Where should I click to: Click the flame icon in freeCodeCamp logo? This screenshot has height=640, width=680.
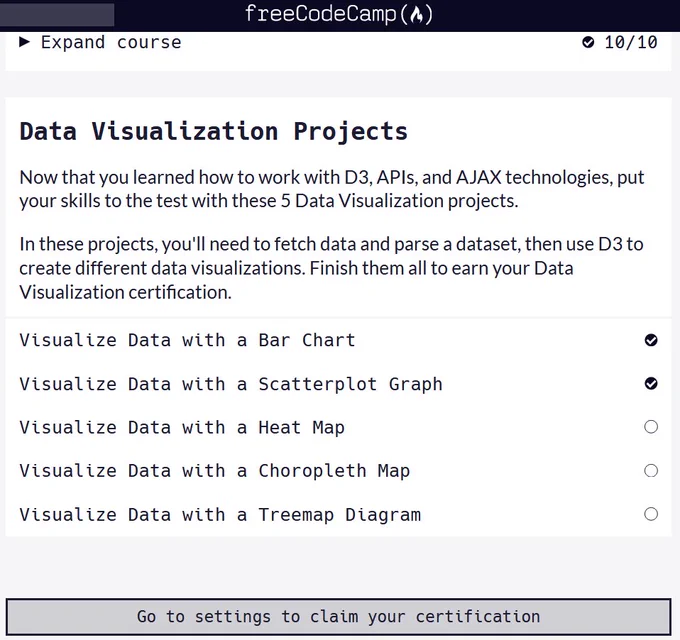(417, 15)
